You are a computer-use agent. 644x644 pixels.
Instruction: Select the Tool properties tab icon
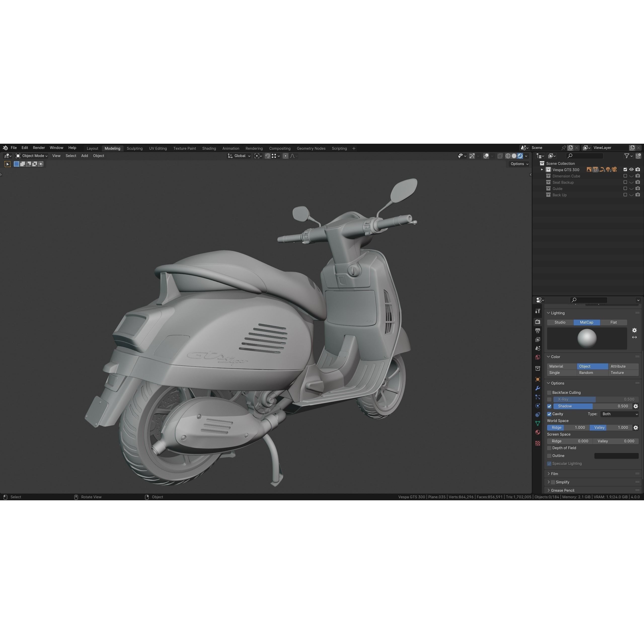pos(538,311)
